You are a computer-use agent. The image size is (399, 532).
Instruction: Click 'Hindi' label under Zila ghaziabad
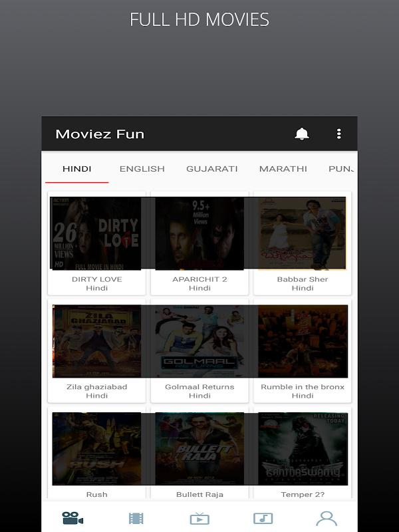(x=96, y=396)
